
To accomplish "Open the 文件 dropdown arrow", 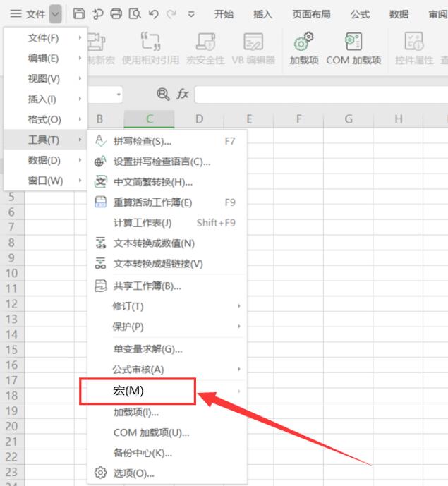I will tap(56, 14).
